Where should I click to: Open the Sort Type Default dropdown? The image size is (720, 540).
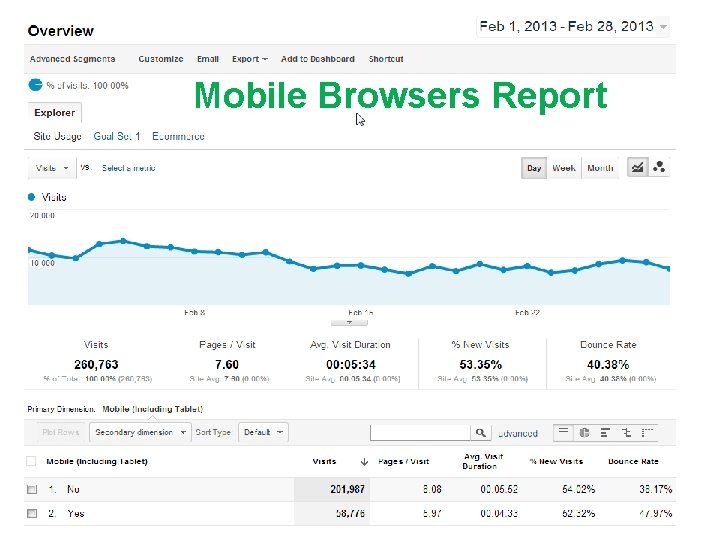click(263, 432)
